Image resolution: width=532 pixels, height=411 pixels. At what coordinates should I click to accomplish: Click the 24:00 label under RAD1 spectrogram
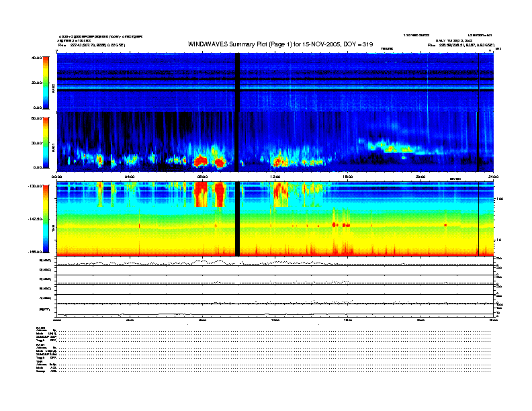pyautogui.click(x=493, y=177)
